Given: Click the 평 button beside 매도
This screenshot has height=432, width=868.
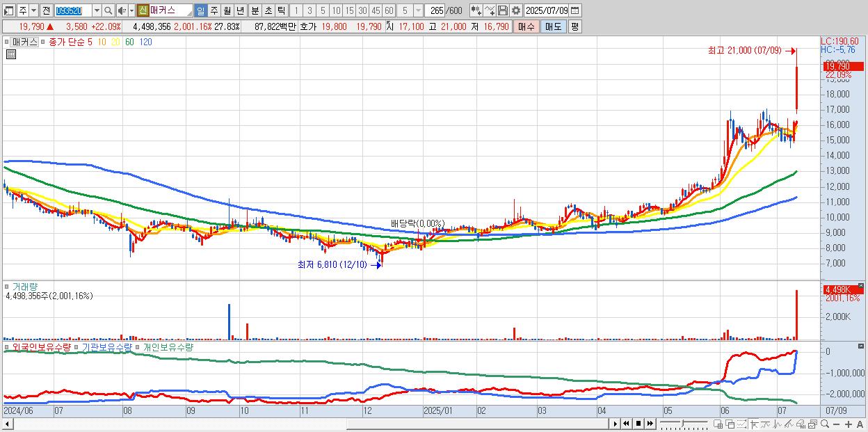Looking at the screenshot, I should 574,26.
